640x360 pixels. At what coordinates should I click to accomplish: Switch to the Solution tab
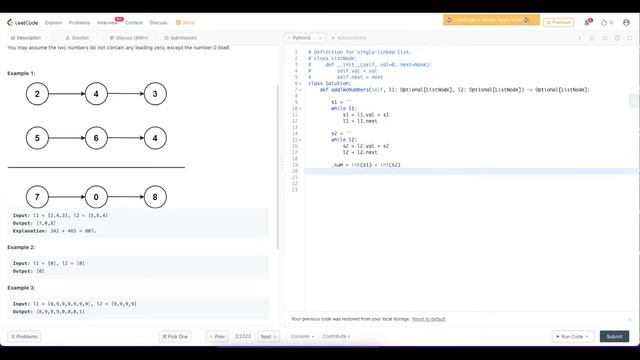77,38
